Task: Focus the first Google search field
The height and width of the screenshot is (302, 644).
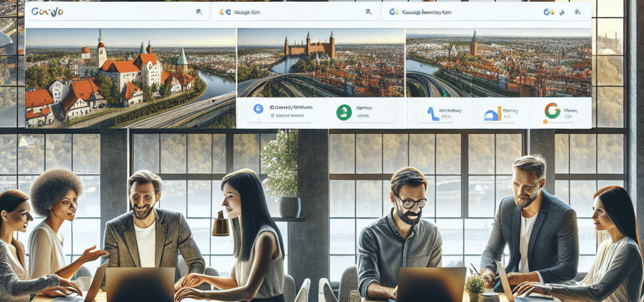Action: click(117, 12)
